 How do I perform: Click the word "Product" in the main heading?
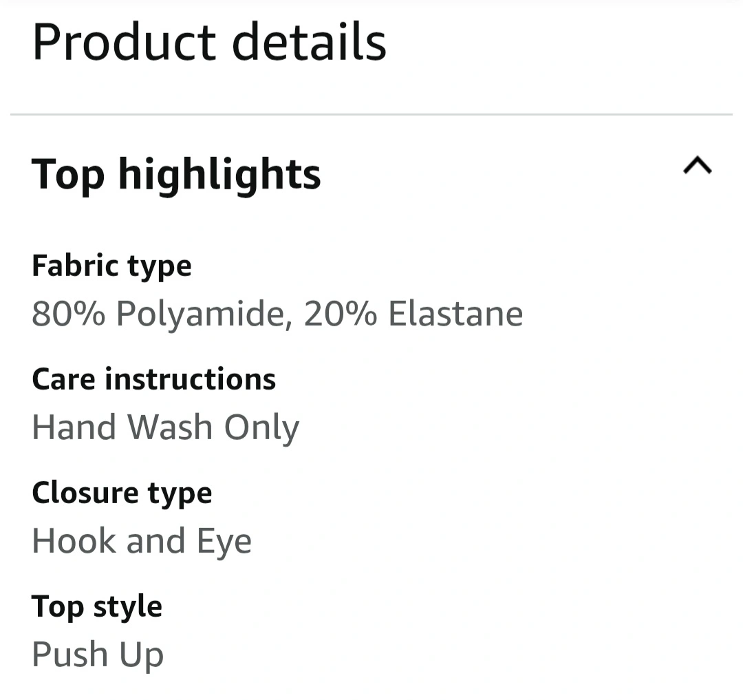pyautogui.click(x=125, y=42)
